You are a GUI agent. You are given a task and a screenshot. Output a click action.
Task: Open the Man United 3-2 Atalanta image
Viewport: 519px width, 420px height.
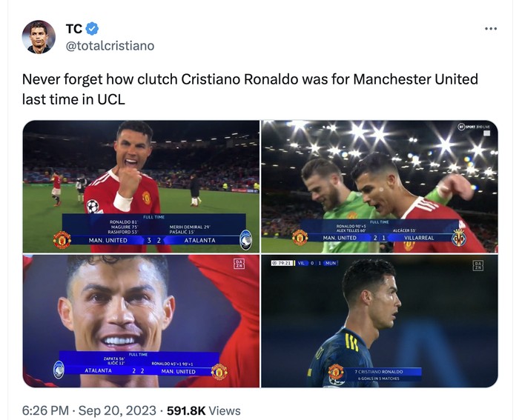click(141, 187)
